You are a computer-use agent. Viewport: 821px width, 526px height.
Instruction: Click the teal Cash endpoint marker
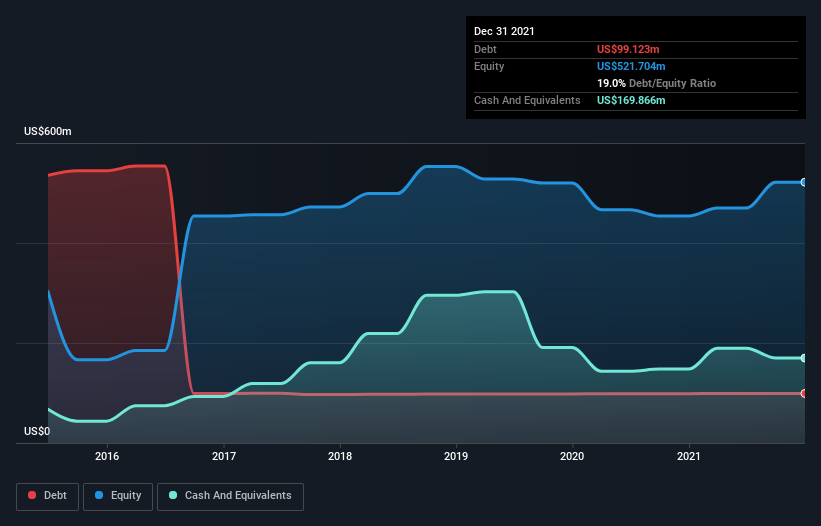coord(804,359)
